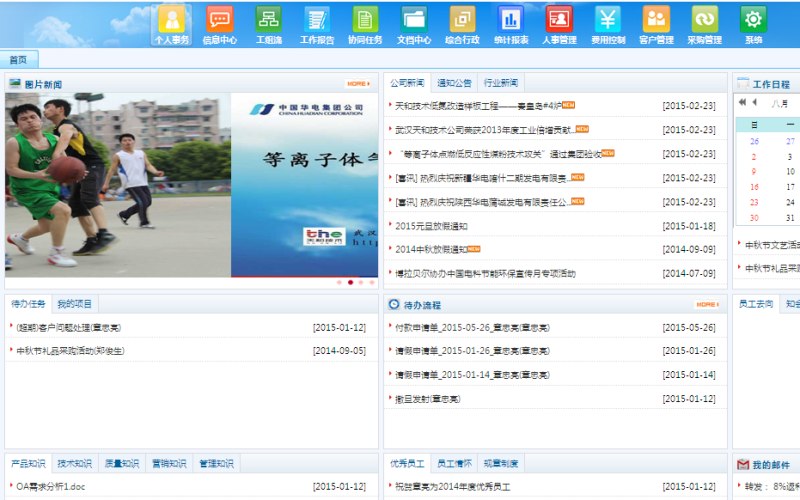
Task: Click the basketball photo in news slideshow
Action: (118, 185)
